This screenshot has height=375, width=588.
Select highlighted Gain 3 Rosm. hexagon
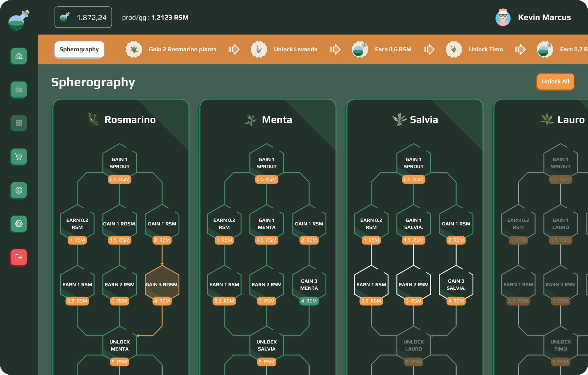(162, 284)
